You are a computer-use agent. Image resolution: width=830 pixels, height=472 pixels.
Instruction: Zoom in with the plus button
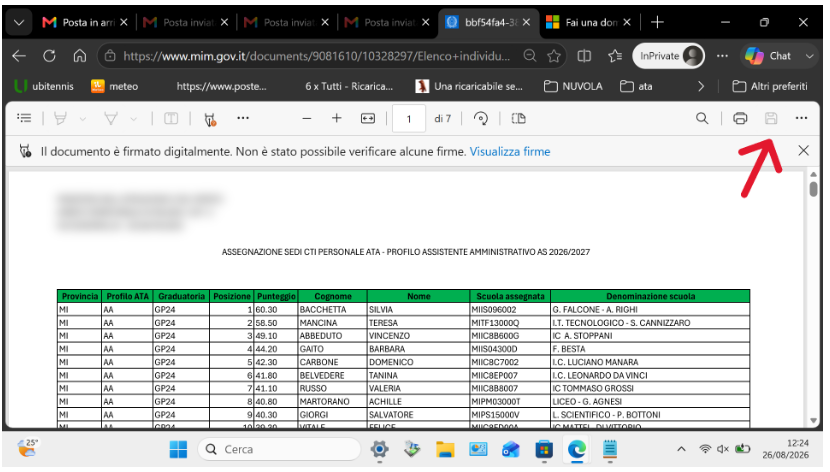pyautogui.click(x=337, y=118)
